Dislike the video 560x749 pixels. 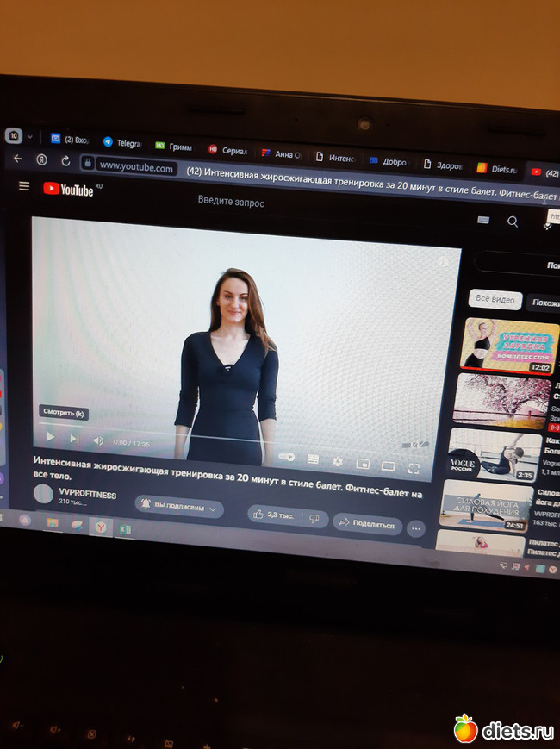coord(314,518)
